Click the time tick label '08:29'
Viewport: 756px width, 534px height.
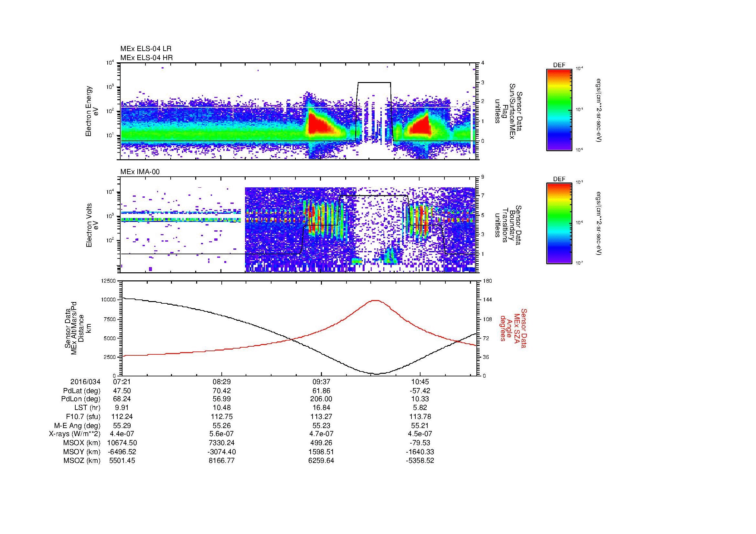pos(222,382)
